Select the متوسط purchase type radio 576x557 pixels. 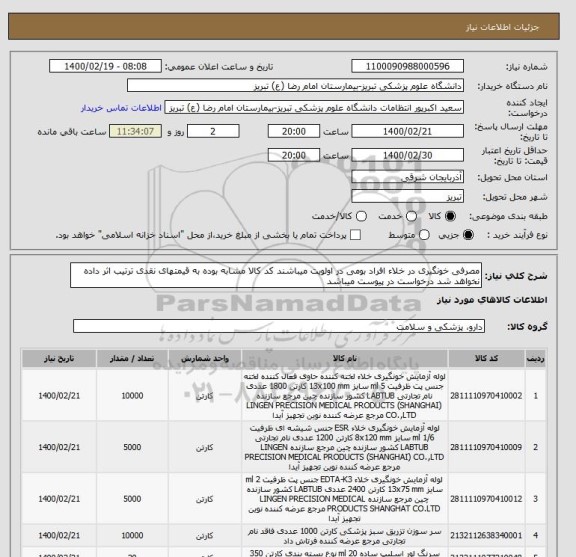[424, 235]
